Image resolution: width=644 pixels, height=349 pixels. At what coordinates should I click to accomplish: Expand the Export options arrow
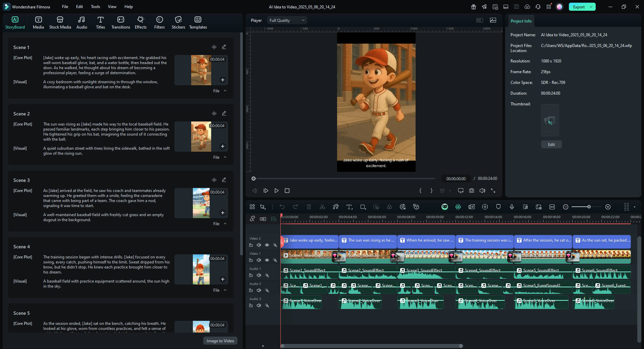[x=591, y=7]
